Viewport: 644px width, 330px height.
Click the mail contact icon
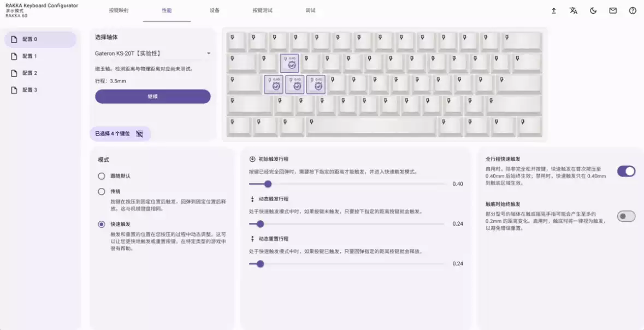click(x=613, y=10)
